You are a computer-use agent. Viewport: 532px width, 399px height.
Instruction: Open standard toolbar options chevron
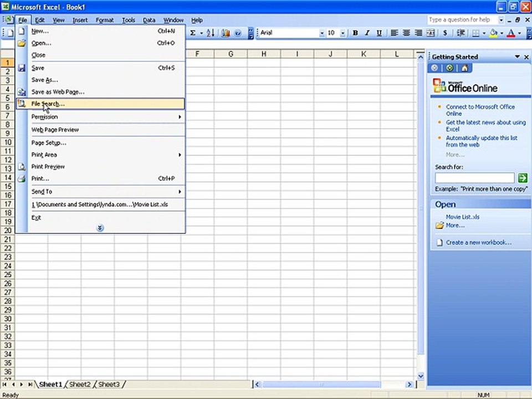250,33
